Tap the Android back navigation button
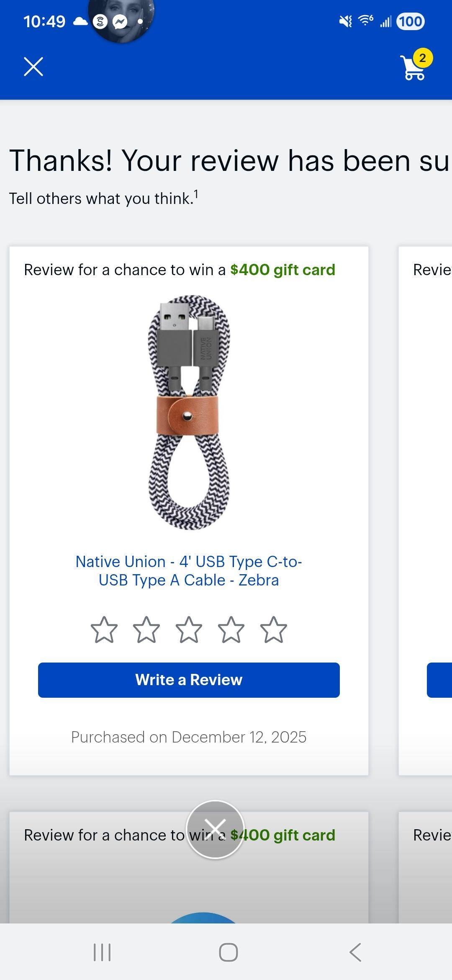Image resolution: width=452 pixels, height=980 pixels. pos(355,952)
